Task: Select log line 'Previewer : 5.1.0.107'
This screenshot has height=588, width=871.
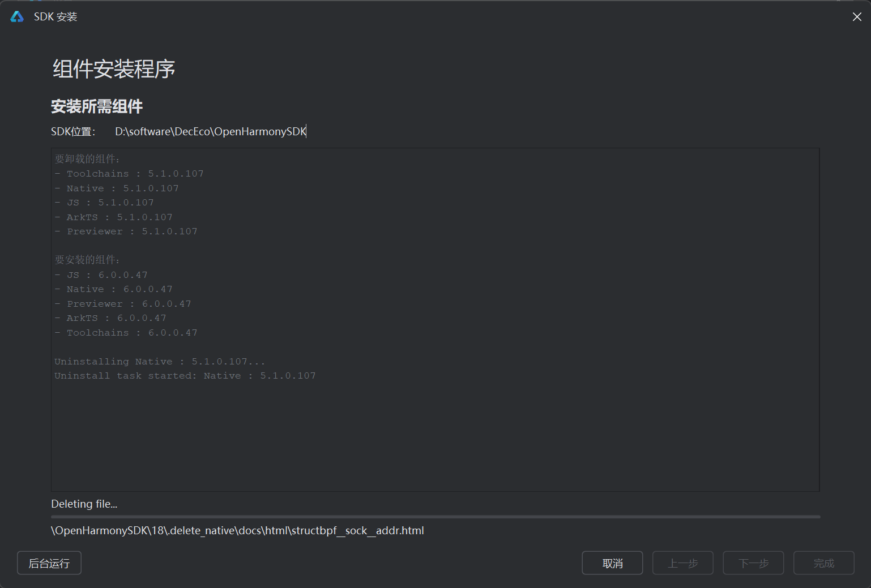Action: pos(126,231)
